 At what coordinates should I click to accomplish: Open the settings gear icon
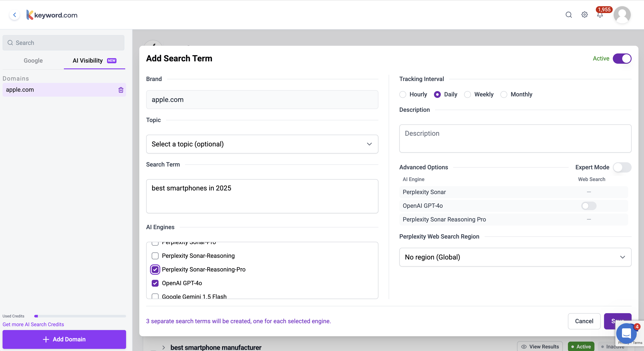pyautogui.click(x=584, y=15)
